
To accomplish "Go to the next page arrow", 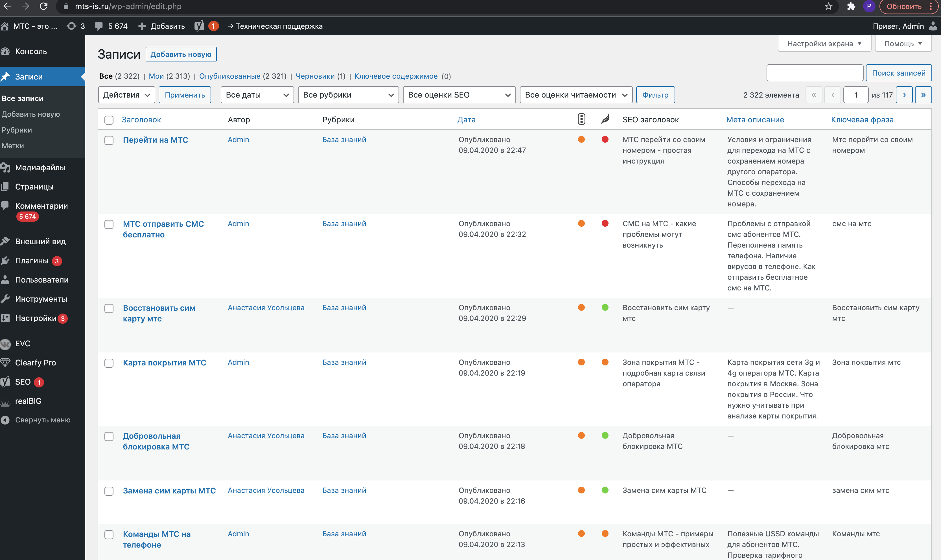I will (x=904, y=95).
